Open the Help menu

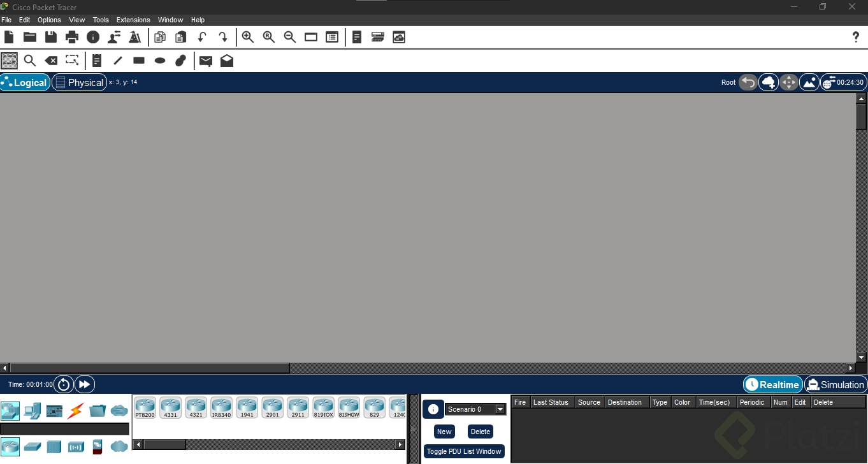pyautogui.click(x=198, y=20)
